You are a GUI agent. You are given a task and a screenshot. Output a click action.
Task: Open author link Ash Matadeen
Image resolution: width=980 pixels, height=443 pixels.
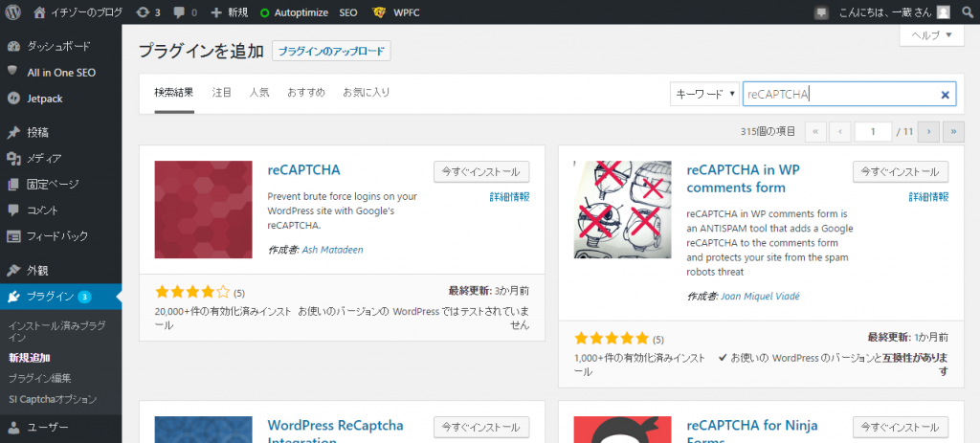pos(332,250)
